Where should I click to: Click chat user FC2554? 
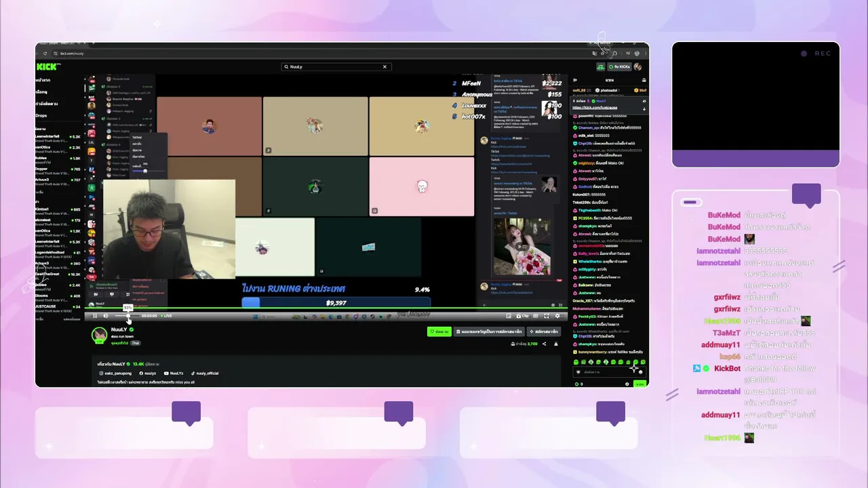click(585, 218)
